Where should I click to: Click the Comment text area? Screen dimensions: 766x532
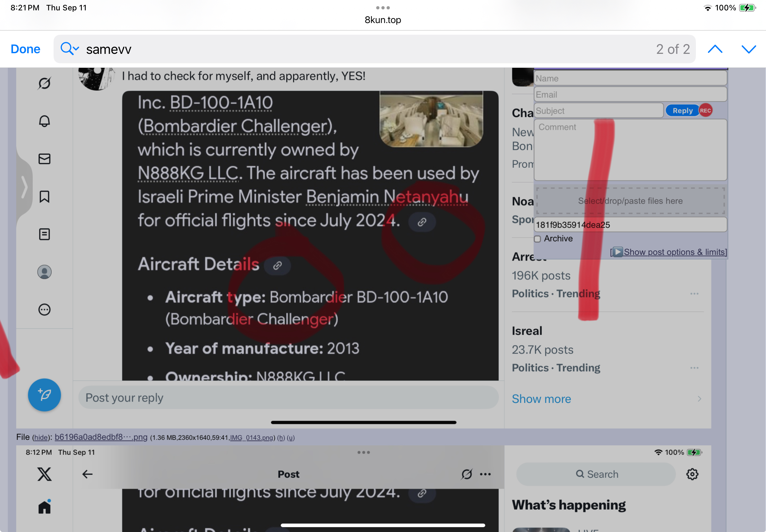click(630, 150)
